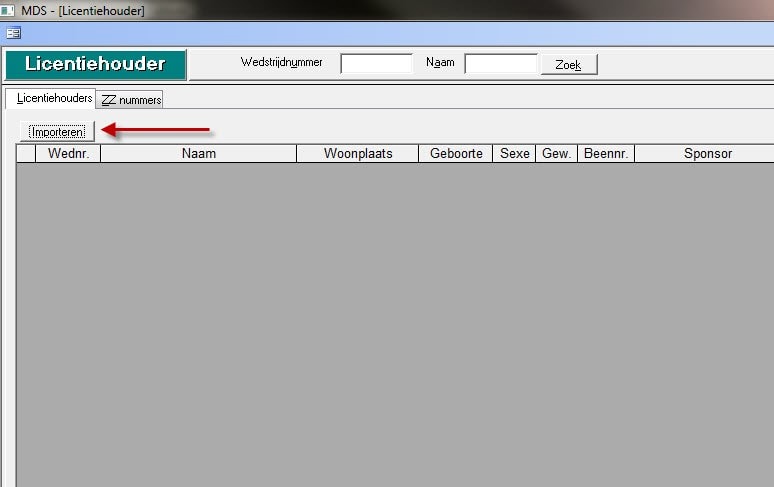Click the blank row-selector corner cell
Image resolution: width=774 pixels, height=487 pixels.
(x=26, y=154)
